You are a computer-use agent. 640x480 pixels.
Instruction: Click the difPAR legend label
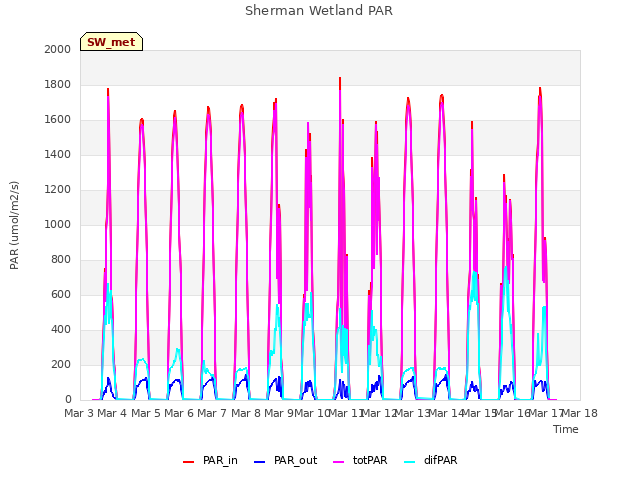(440, 460)
